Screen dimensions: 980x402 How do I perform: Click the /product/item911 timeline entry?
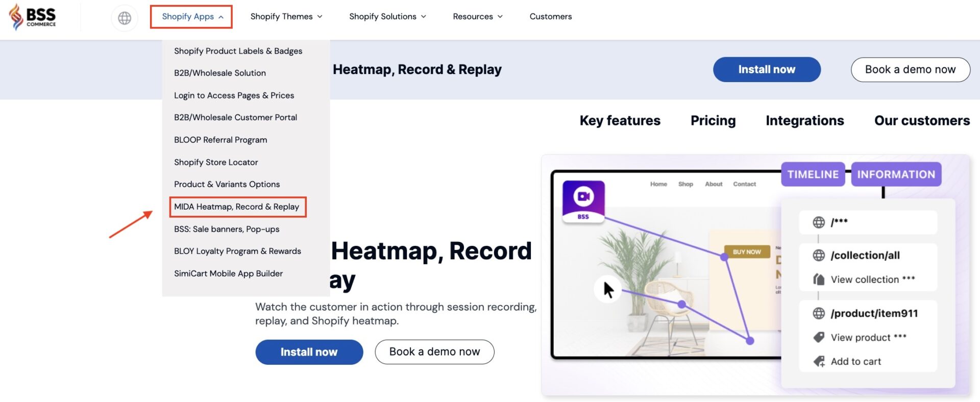874,313
